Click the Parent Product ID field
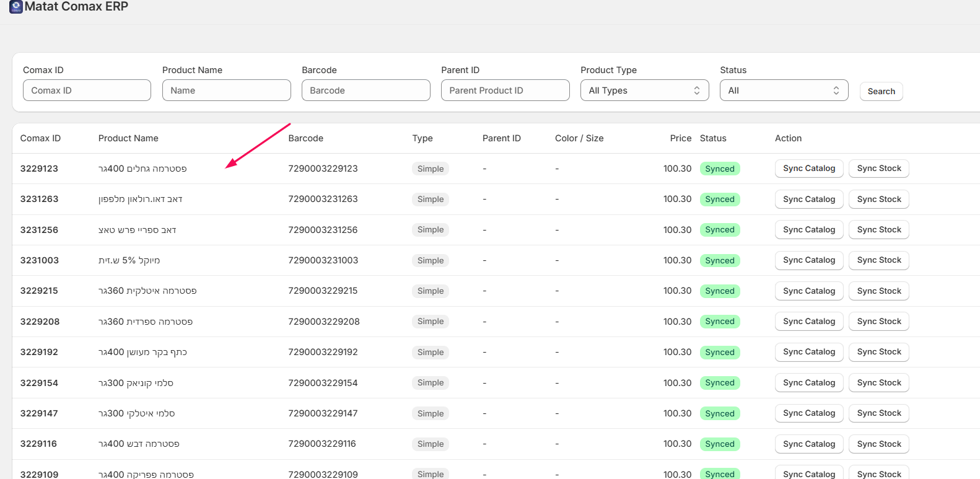The image size is (980, 479). [x=505, y=90]
